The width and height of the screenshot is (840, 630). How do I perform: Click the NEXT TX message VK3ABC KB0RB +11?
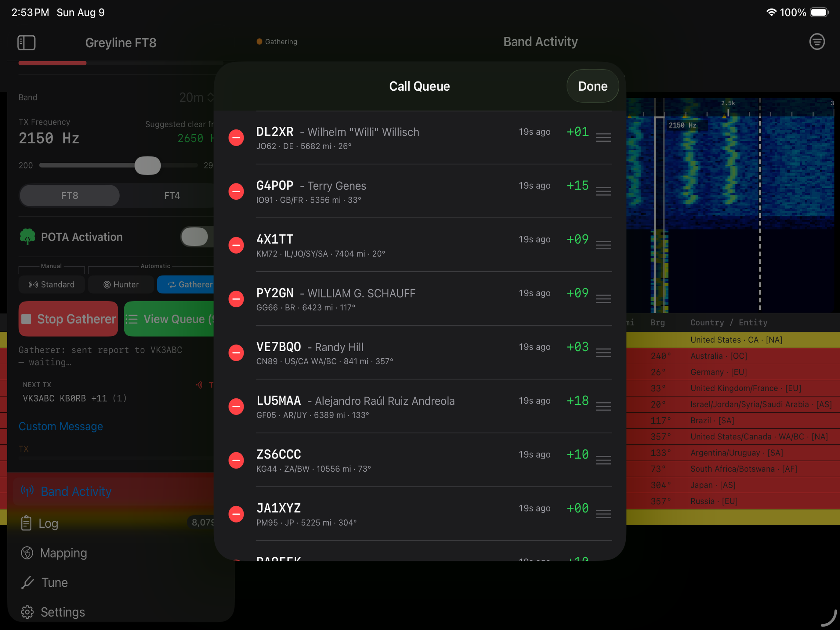click(x=75, y=398)
